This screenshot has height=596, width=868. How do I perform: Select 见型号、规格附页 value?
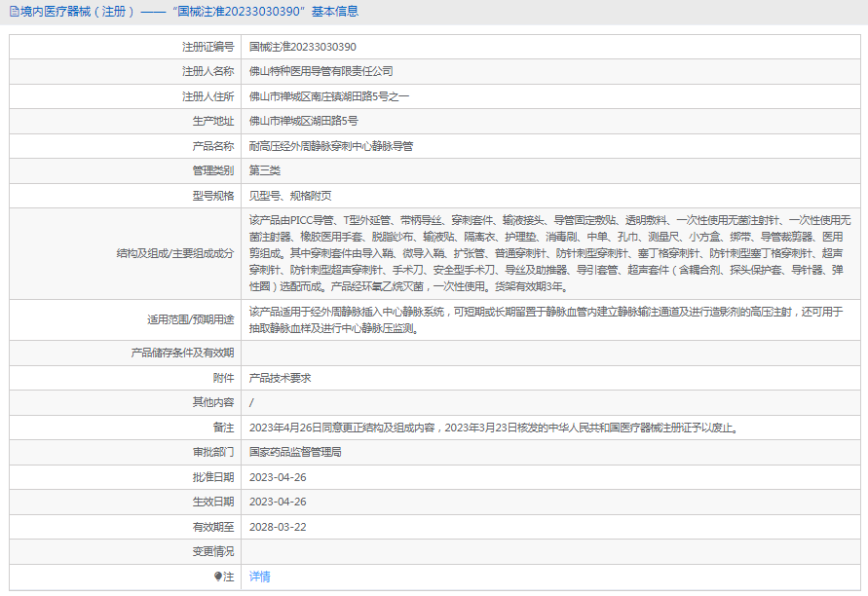click(x=290, y=196)
